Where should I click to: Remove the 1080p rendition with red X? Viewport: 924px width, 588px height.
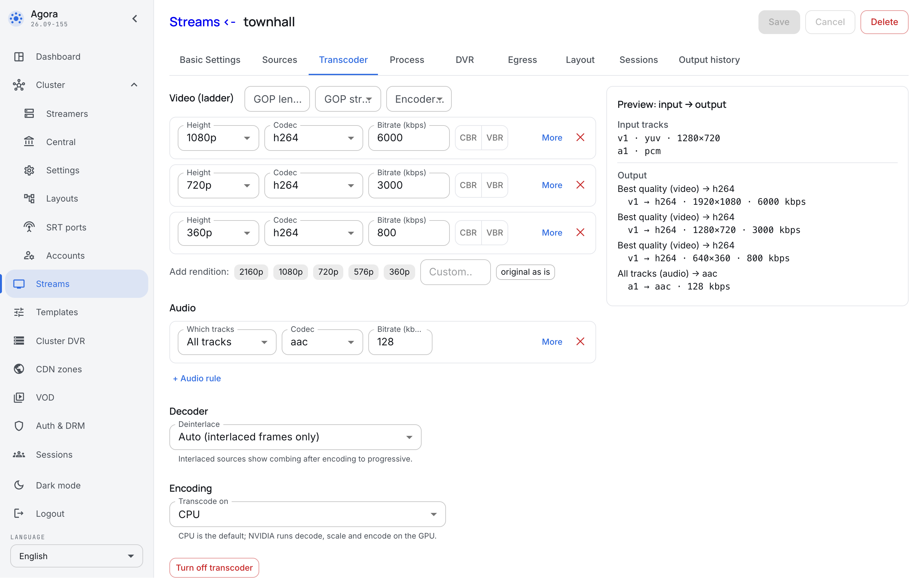(580, 137)
